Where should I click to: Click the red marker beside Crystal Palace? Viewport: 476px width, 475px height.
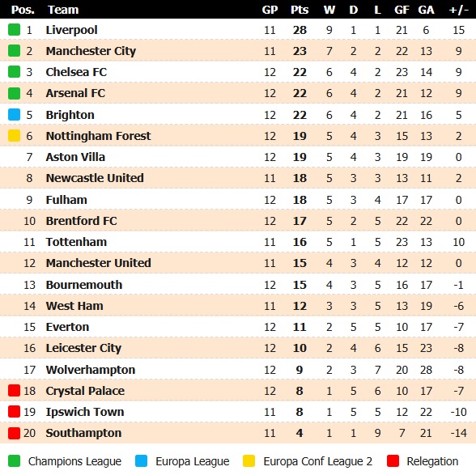click(x=14, y=391)
